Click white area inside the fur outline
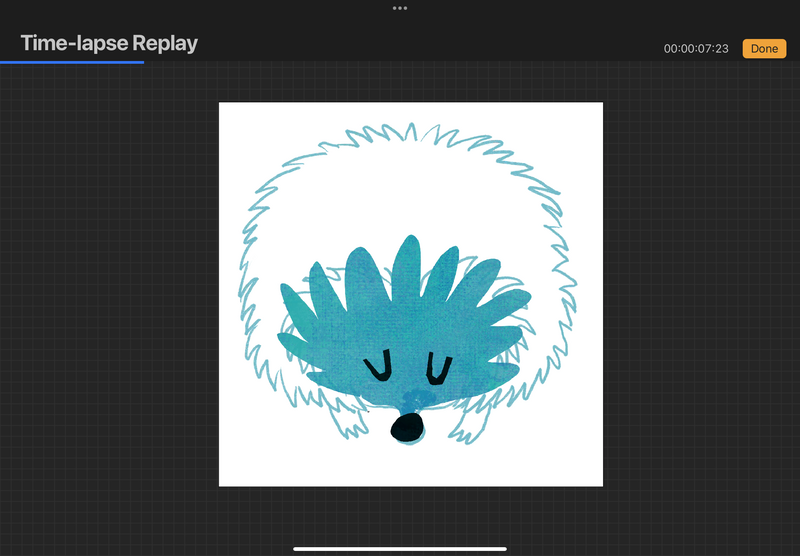Image resolution: width=800 pixels, height=556 pixels. point(400,195)
